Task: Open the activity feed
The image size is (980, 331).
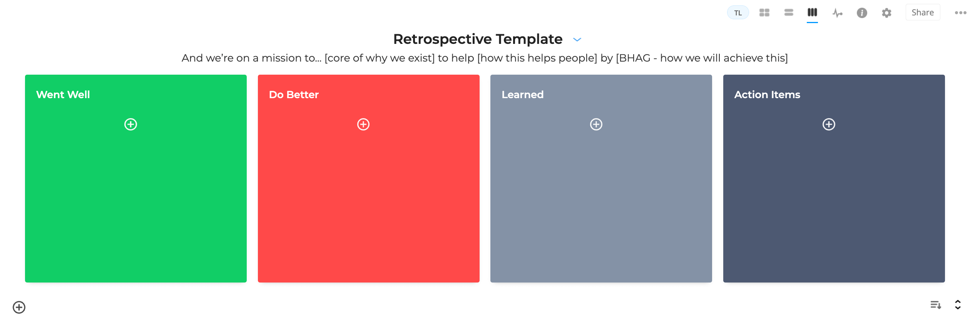Action: (838, 12)
